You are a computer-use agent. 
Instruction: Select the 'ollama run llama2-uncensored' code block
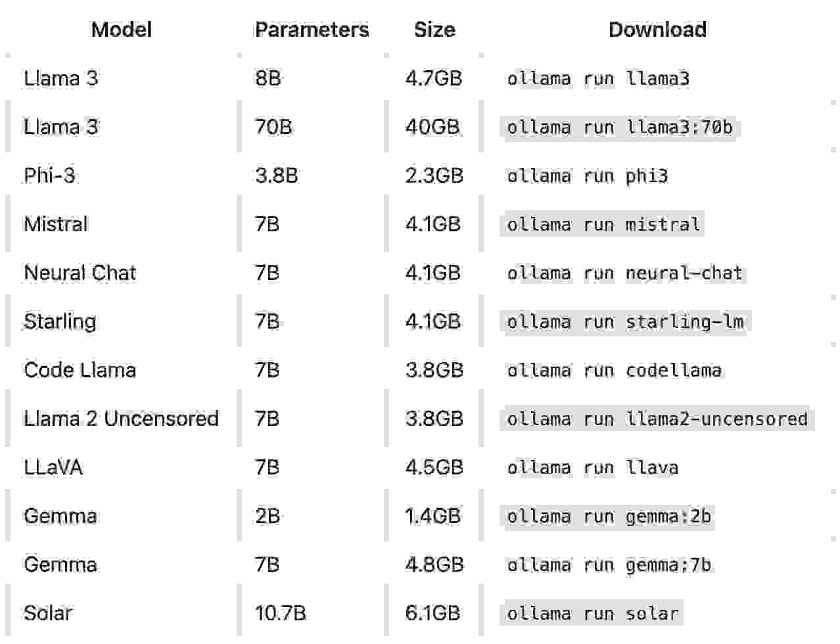click(657, 419)
